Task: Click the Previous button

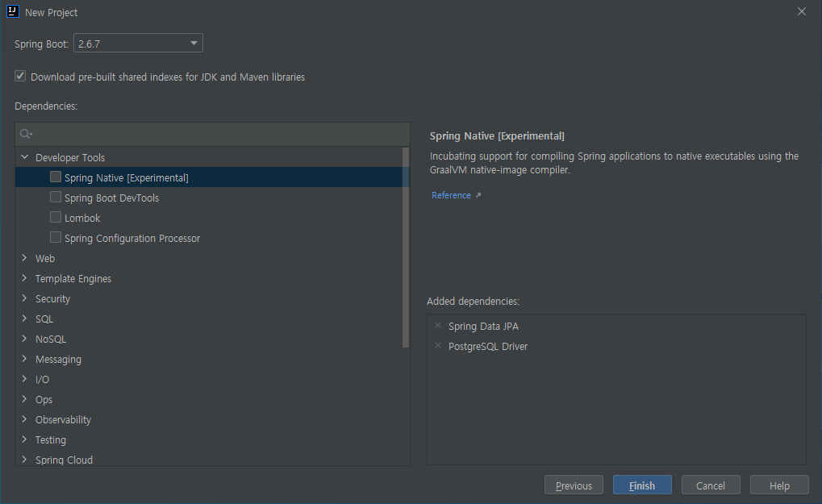Action: [x=574, y=485]
